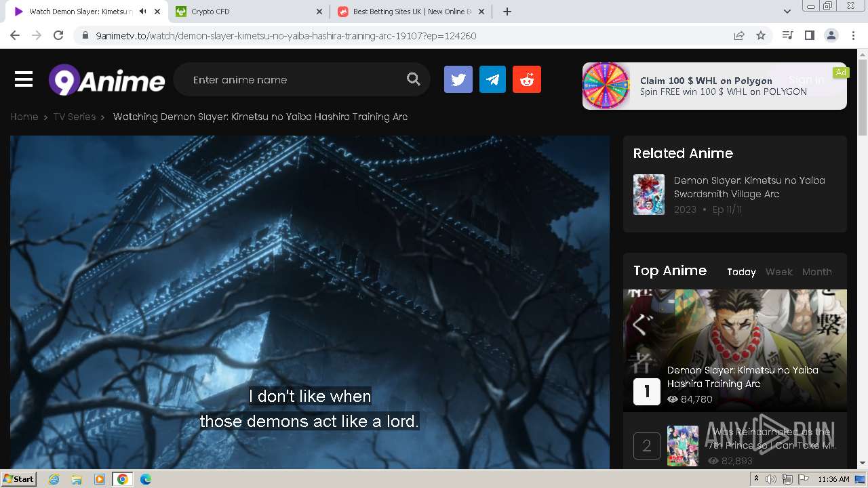Click the Sign in link

click(806, 79)
